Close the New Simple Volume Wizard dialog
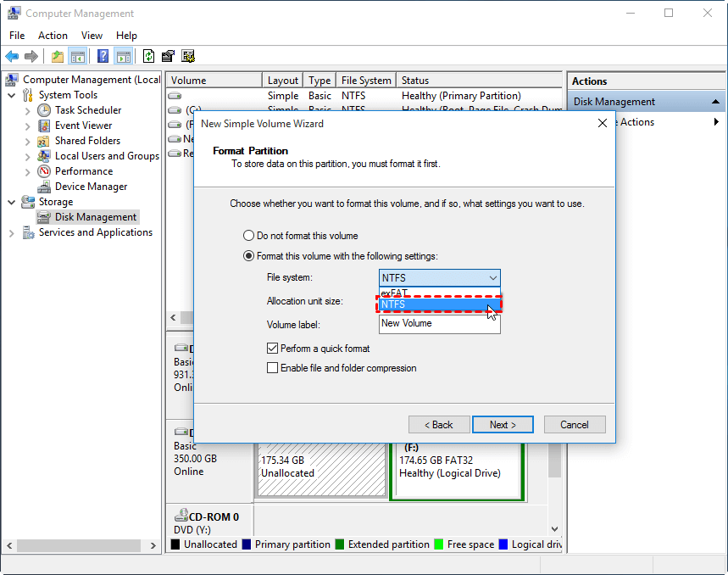 pyautogui.click(x=603, y=123)
